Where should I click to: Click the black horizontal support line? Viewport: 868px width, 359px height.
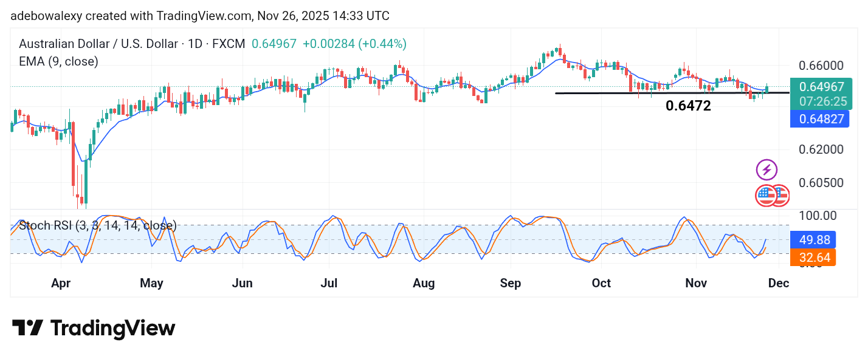coord(672,93)
